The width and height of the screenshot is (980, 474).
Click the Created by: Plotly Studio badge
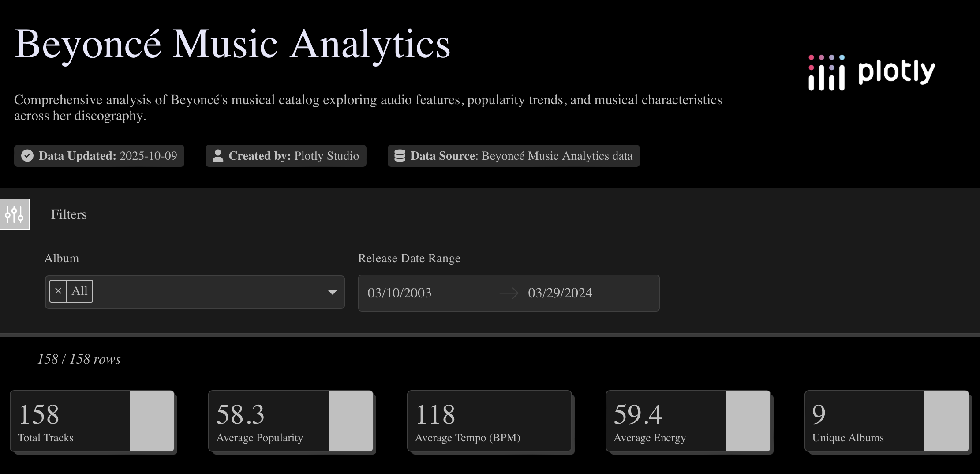286,156
